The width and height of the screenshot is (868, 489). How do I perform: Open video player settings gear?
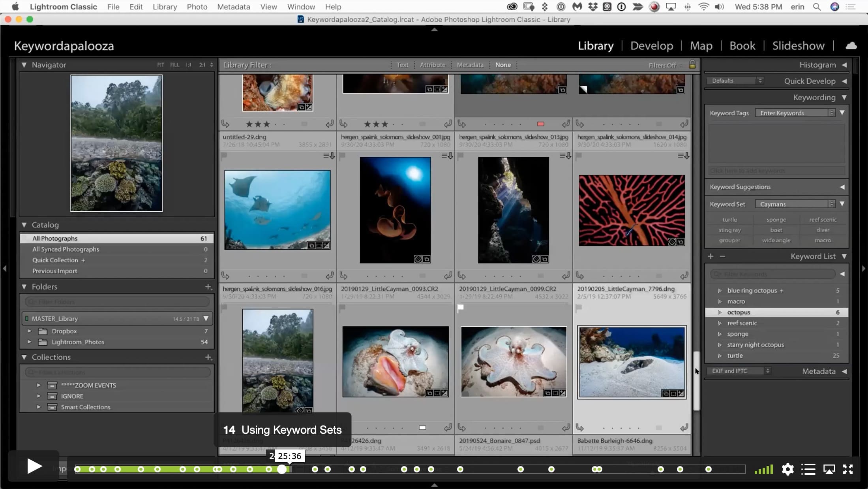coord(787,469)
